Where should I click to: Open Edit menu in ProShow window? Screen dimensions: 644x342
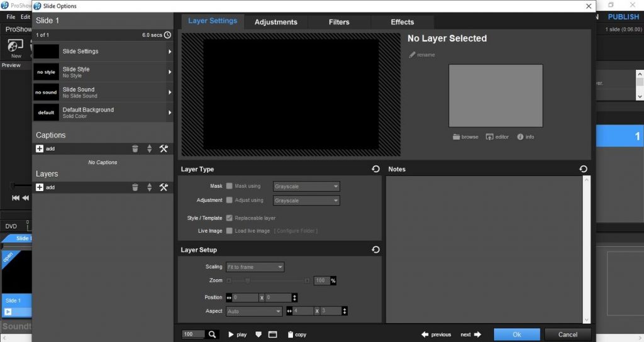coord(25,17)
